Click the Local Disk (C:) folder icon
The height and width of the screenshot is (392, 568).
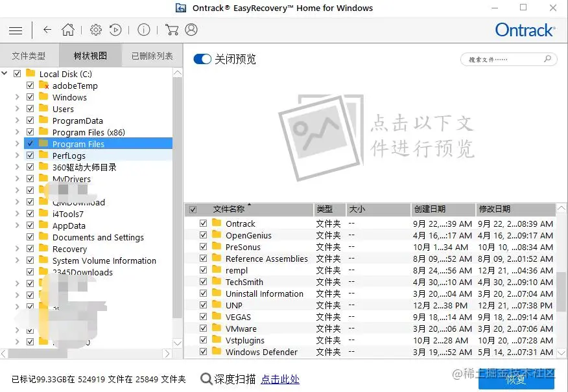click(30, 73)
